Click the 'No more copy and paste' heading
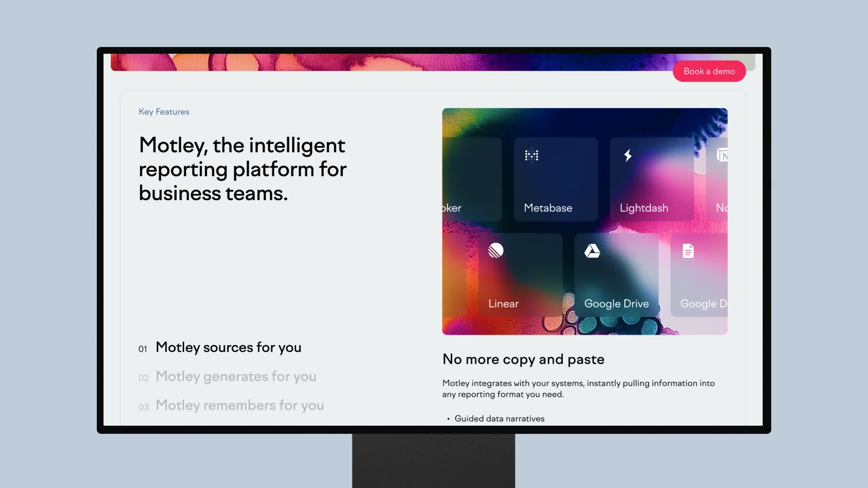The height and width of the screenshot is (488, 868). [x=523, y=359]
